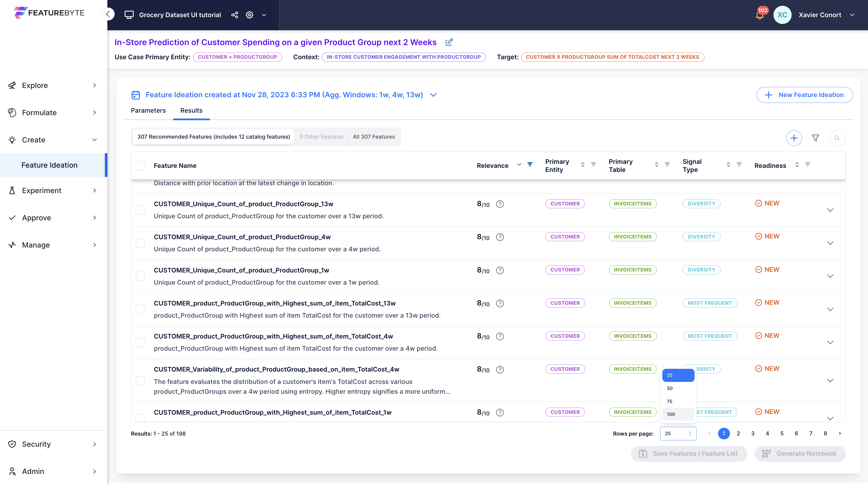Open the Admin sidebar section

53,471
